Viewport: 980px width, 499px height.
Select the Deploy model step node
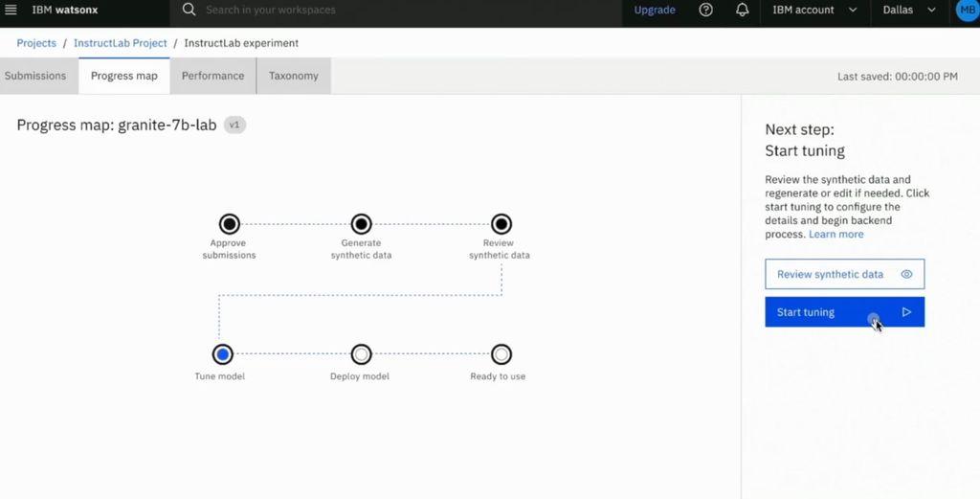361,354
